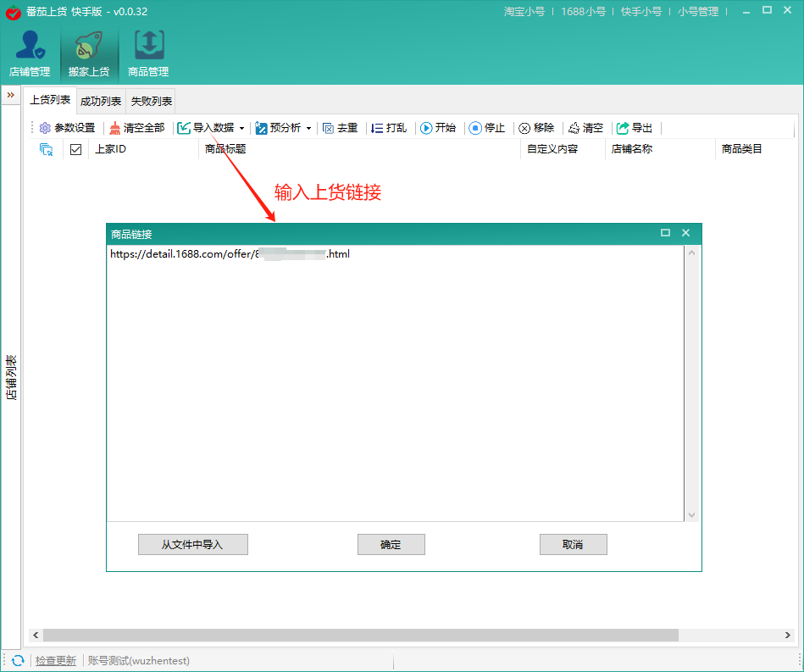Image resolution: width=804 pixels, height=672 pixels.
Task: Expand the 店铺列表 side panel chevron
Action: pyautogui.click(x=9, y=95)
